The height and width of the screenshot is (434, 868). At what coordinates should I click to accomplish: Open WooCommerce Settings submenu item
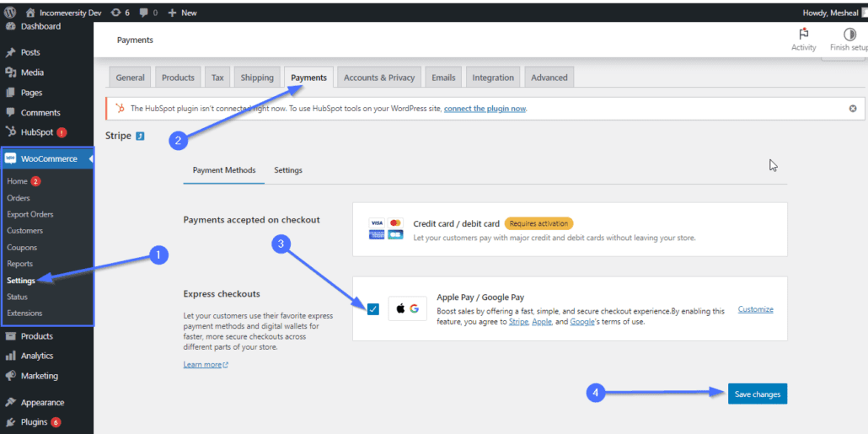(x=21, y=281)
